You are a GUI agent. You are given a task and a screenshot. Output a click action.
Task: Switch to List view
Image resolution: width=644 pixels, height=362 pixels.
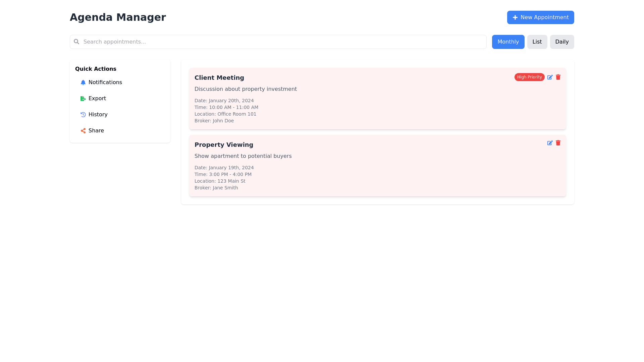click(x=537, y=42)
